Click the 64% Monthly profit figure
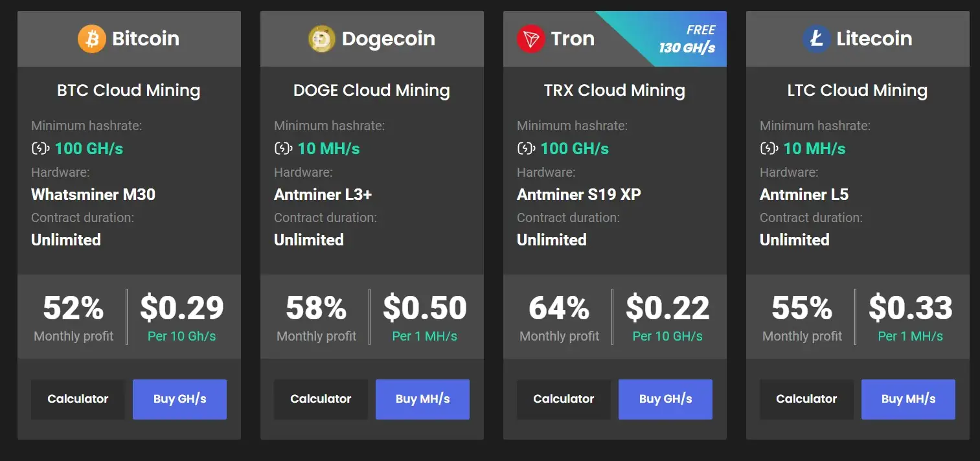Viewport: 980px width, 461px height. click(x=559, y=317)
